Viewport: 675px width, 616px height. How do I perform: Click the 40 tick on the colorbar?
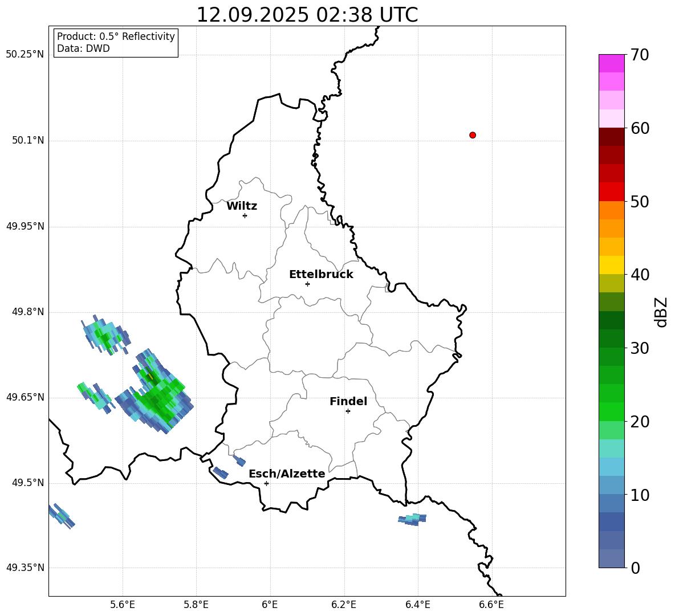coord(640,275)
